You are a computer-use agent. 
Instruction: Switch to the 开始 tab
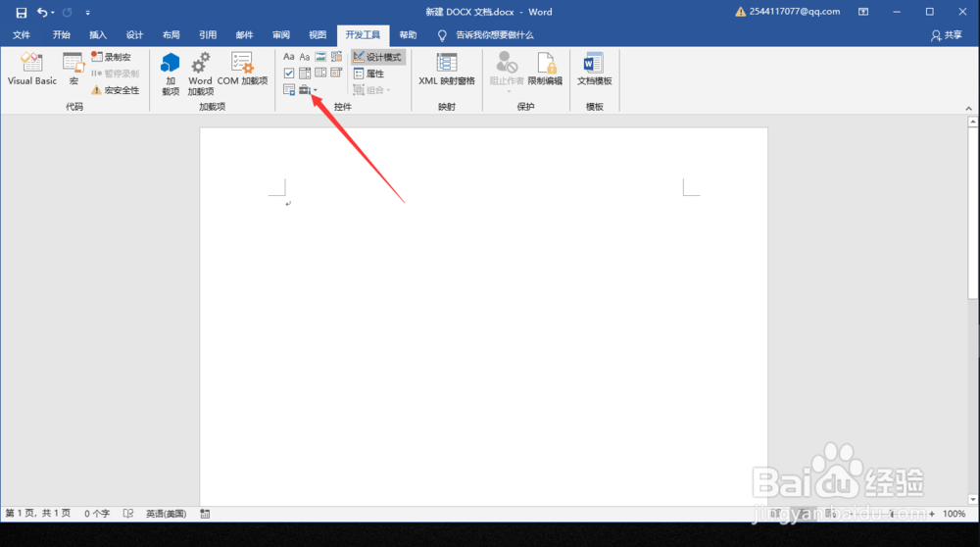coord(61,35)
